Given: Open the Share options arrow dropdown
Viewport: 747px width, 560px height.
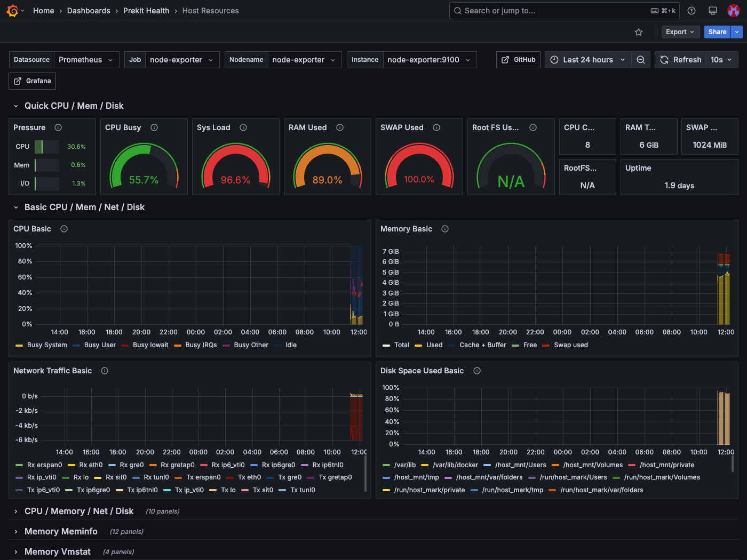Looking at the screenshot, I should tap(737, 32).
